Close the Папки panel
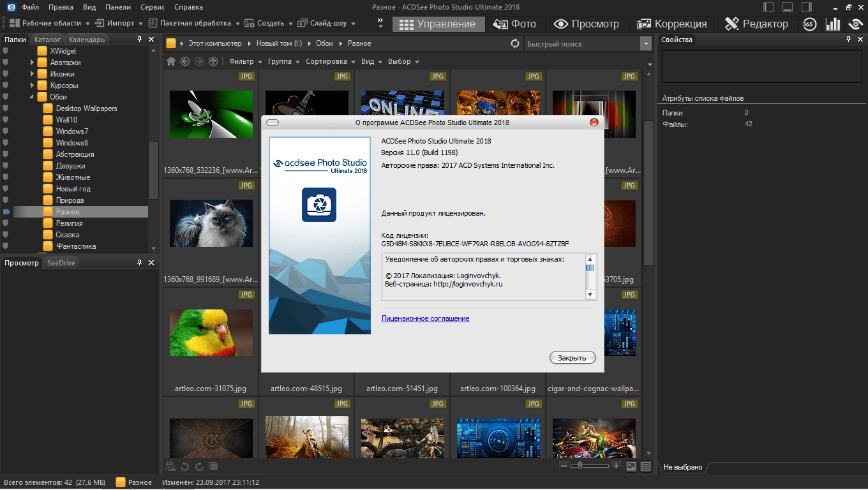Screen dimensions: 868x490 click(x=151, y=40)
